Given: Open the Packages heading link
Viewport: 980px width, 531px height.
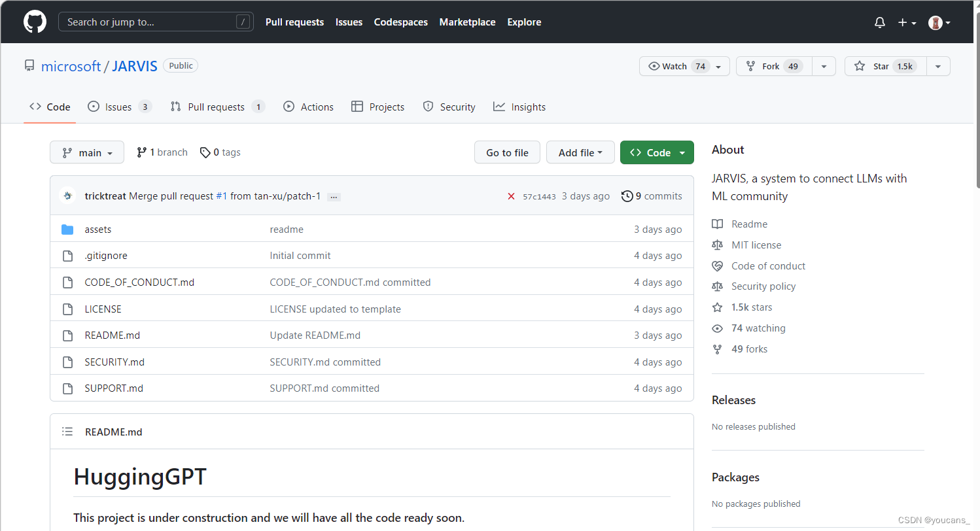Looking at the screenshot, I should click(x=735, y=477).
